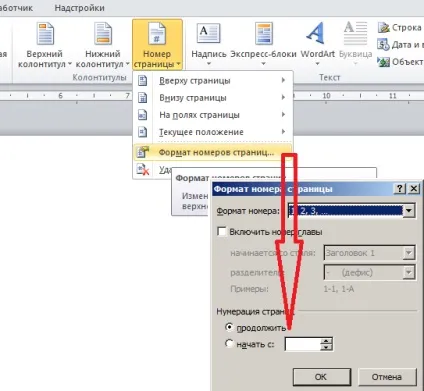Click the Номер страницы ribbon button
The height and width of the screenshot is (391, 424).
coord(157,45)
